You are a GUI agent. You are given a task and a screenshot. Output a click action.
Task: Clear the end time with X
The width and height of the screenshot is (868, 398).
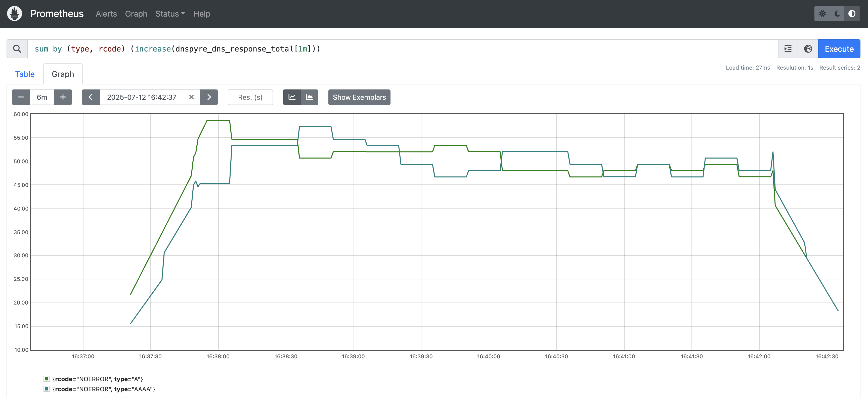click(191, 97)
